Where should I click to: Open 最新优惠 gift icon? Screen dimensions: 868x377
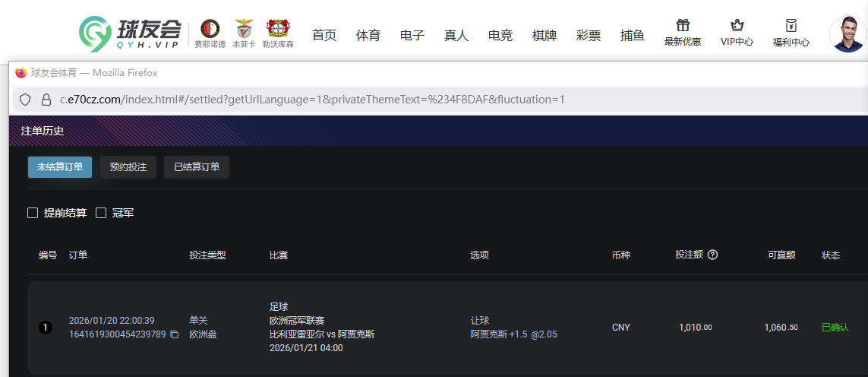tap(683, 26)
